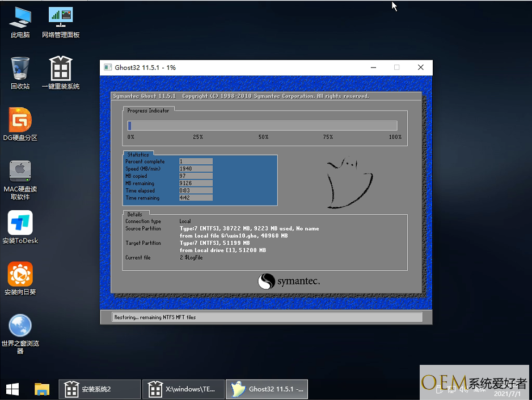Switch to X:\windows\TE... taskbar window
The width and height of the screenshot is (532, 400).
[183, 389]
